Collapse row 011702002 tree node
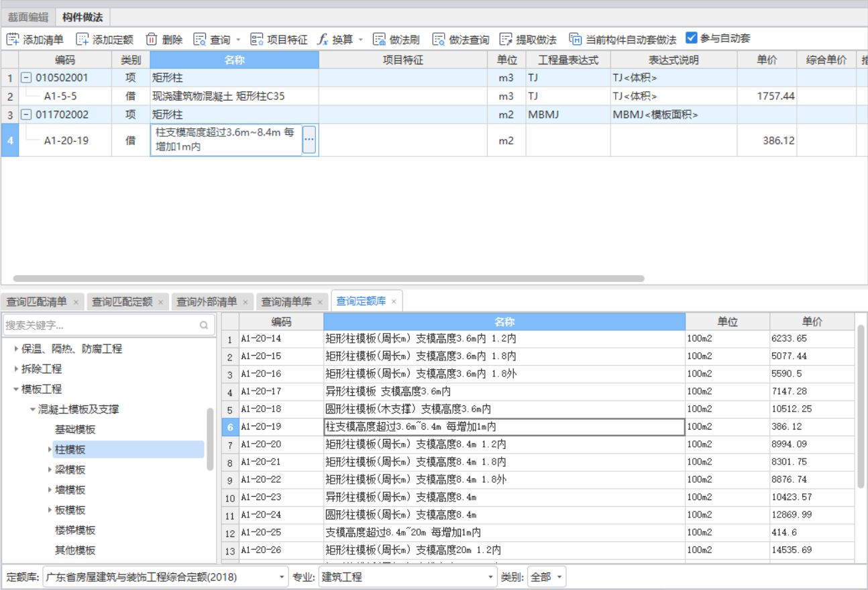This screenshot has height=590, width=868. pos(26,115)
